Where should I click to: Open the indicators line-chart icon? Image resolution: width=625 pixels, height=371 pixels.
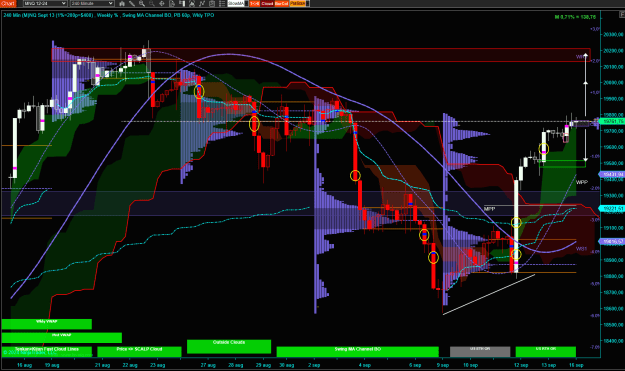coord(202,4)
